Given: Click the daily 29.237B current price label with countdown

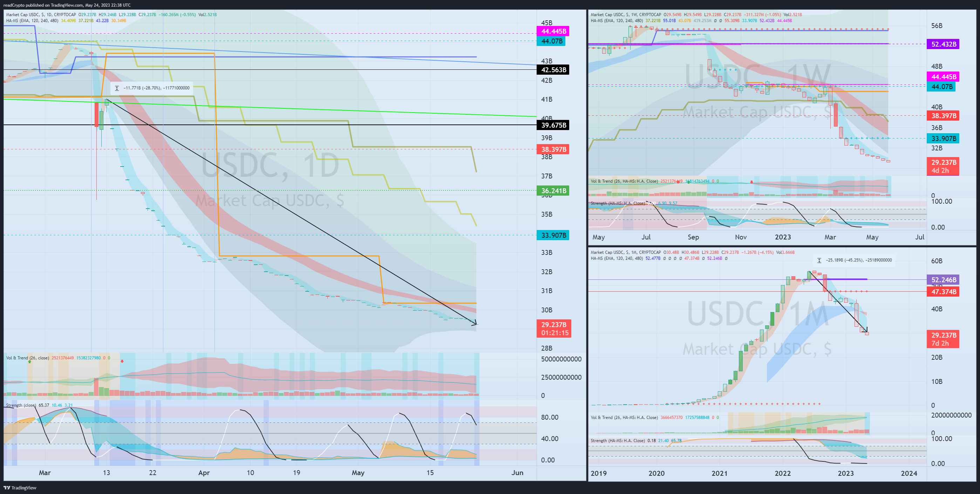Looking at the screenshot, I should point(554,329).
